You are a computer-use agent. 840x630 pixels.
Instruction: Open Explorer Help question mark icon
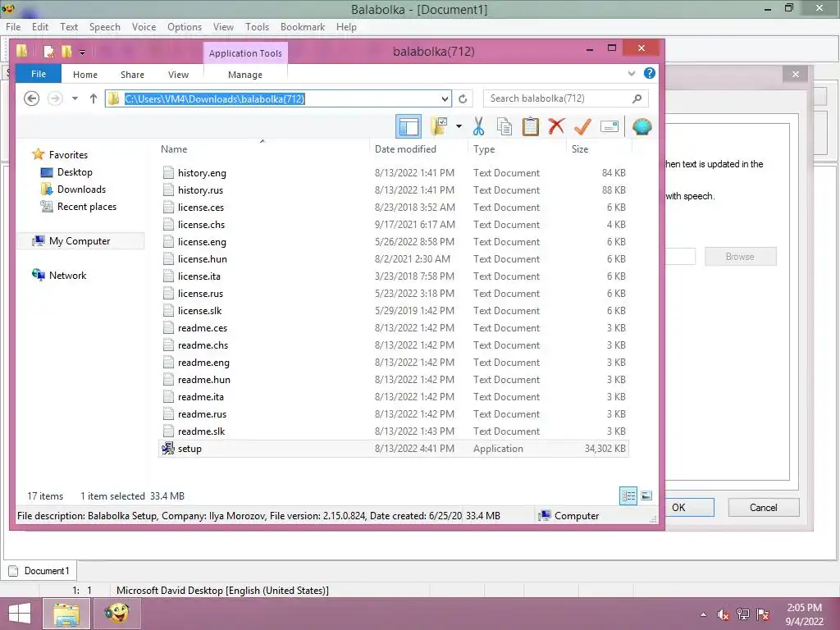pyautogui.click(x=650, y=73)
